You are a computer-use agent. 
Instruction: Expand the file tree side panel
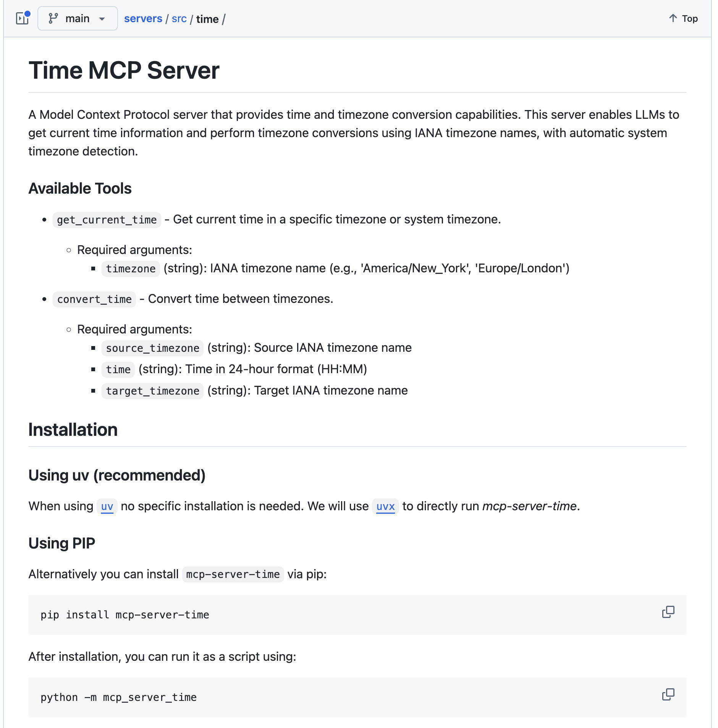pyautogui.click(x=23, y=18)
